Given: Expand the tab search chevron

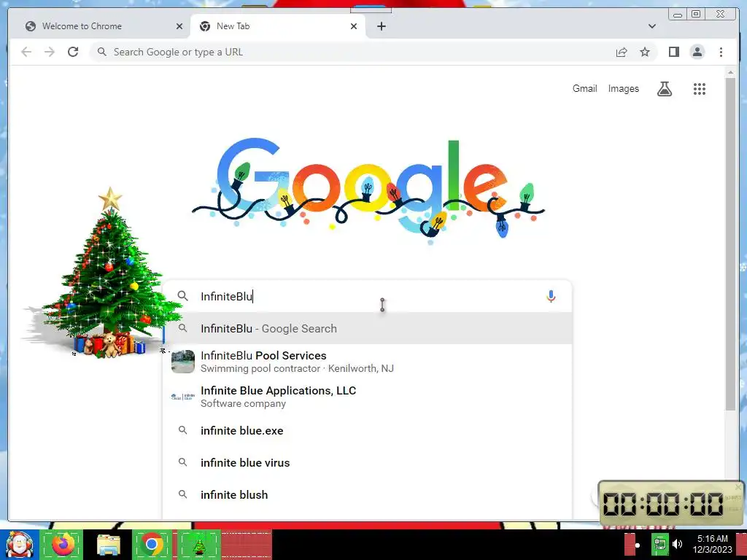Looking at the screenshot, I should click(651, 26).
